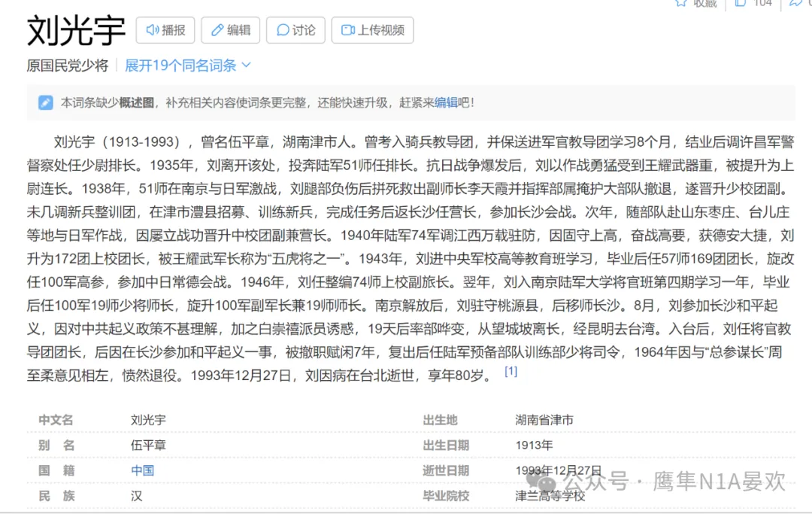Click the 概述图 bold text in notice
This screenshot has width=812, height=514.
coord(136,102)
